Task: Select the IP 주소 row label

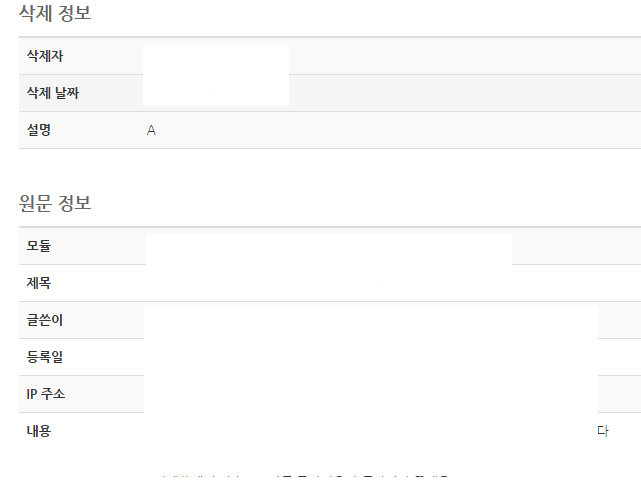Action: (46, 394)
